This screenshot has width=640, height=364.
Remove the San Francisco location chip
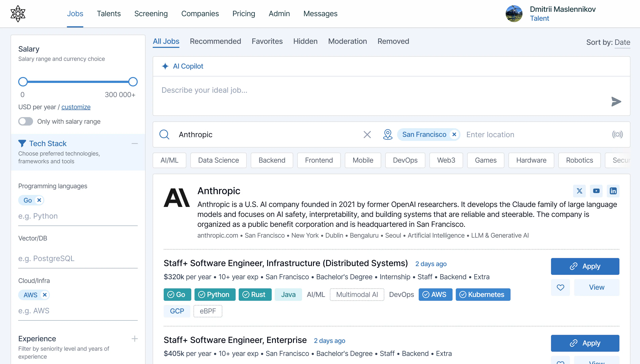pyautogui.click(x=454, y=134)
